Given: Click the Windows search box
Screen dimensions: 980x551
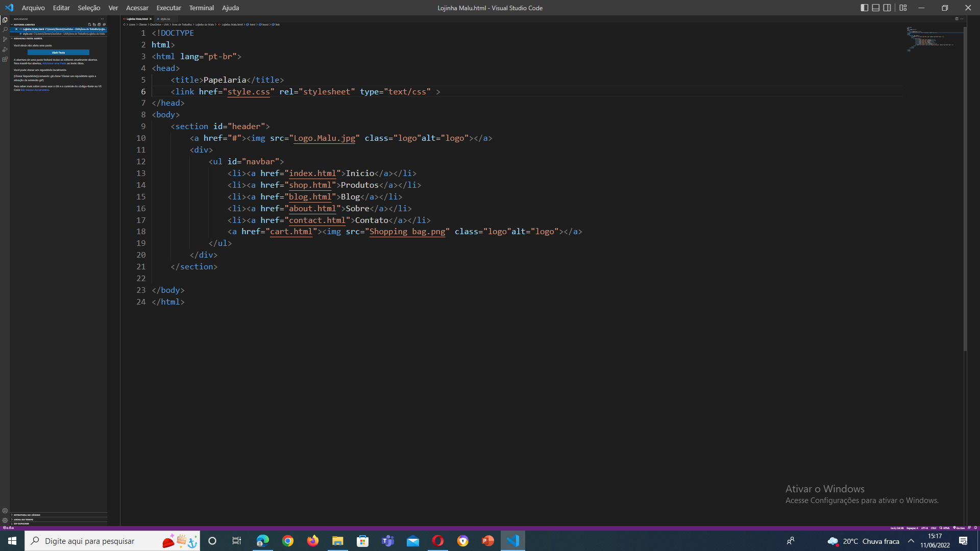Looking at the screenshot, I should coord(112,541).
